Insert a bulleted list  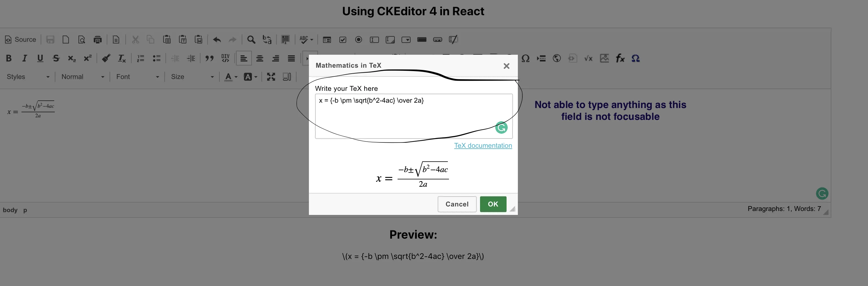156,58
